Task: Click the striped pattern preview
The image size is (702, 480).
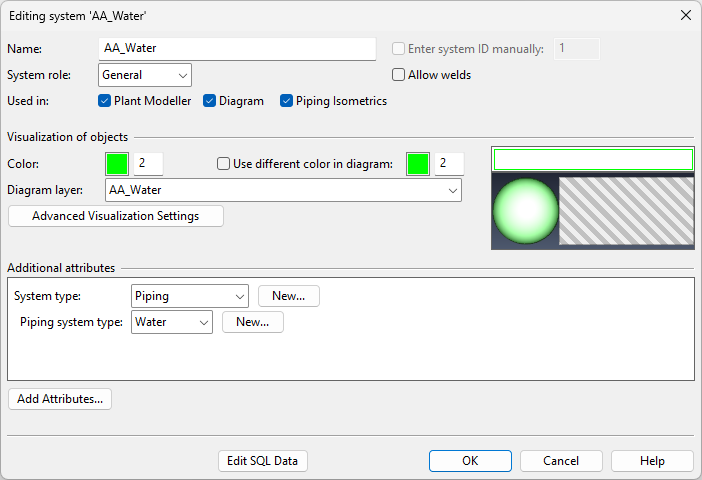Action: point(626,211)
